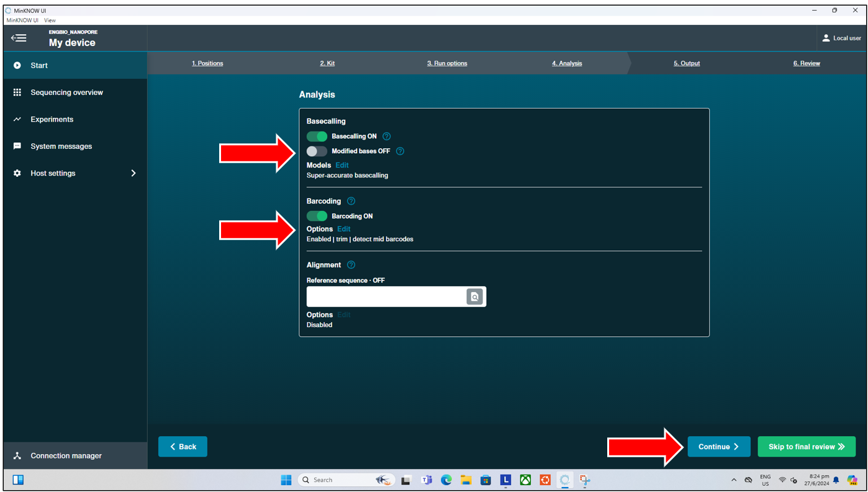This screenshot has height=492, width=868.
Task: Enable the Modified bases toggle
Action: coord(317,151)
